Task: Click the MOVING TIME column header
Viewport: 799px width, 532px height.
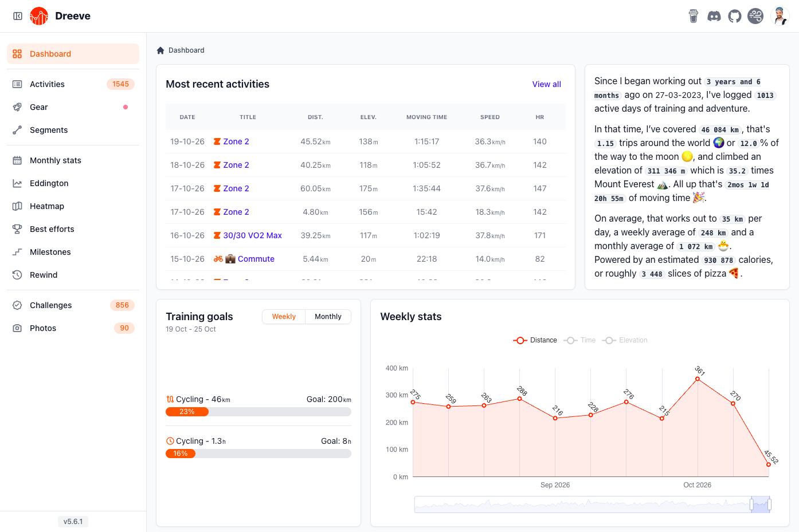Action: 426,117
